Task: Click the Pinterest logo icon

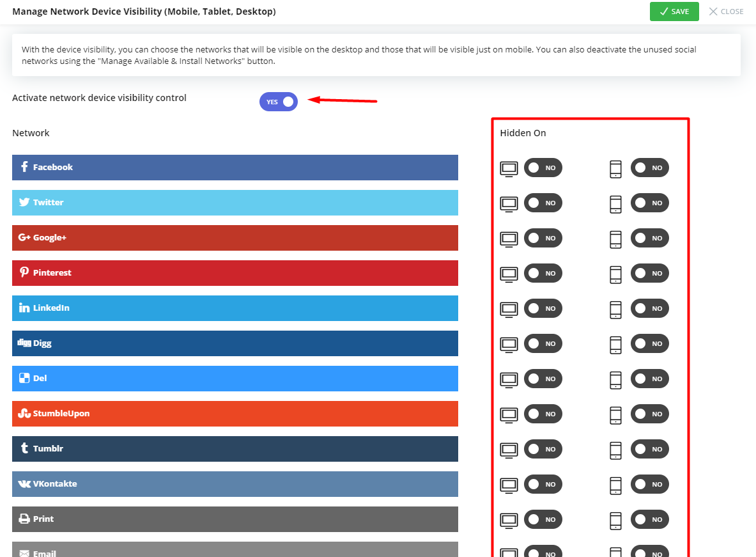Action: pyautogui.click(x=24, y=272)
